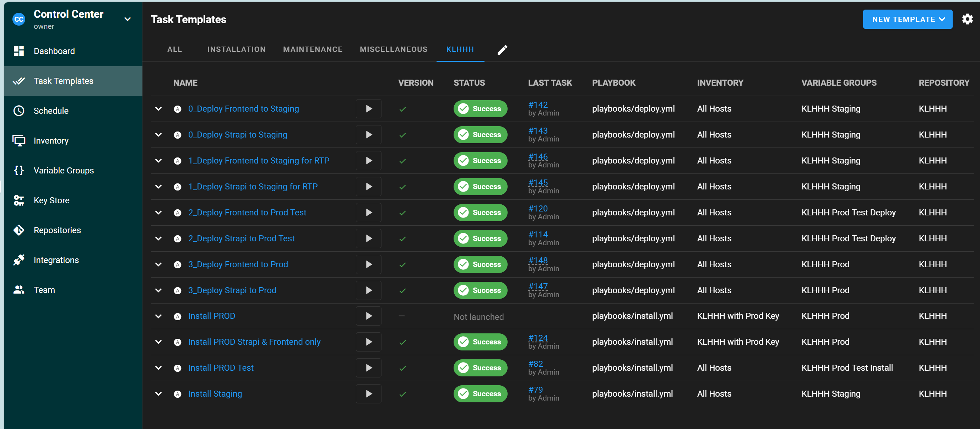The height and width of the screenshot is (429, 980).
Task: Run the Install Staging template
Action: [369, 393]
